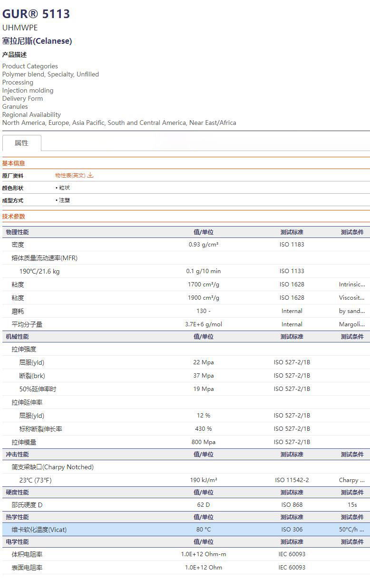Image resolution: width=370 pixels, height=588 pixels.
Task: Click the 50%延伸率时 row label
Action: (38, 389)
